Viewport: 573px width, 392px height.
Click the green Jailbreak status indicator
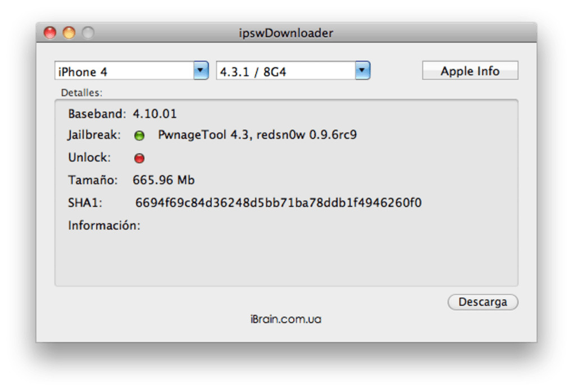139,136
